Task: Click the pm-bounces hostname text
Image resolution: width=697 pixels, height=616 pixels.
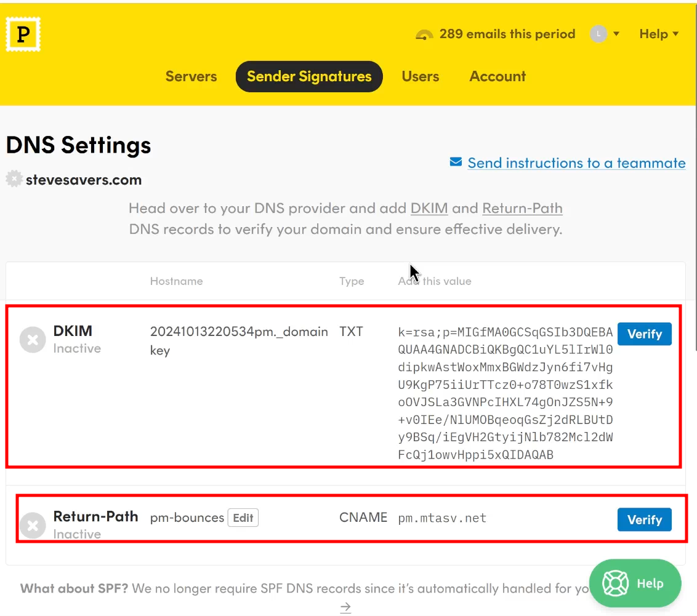Action: 187,518
